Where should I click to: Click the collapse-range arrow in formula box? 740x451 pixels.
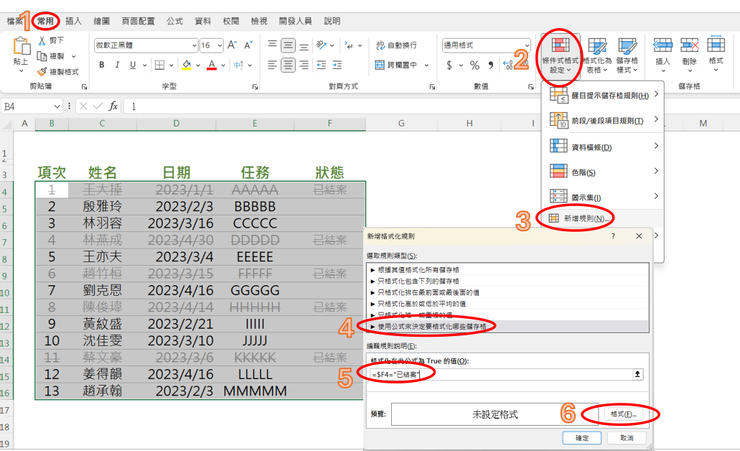tap(638, 374)
